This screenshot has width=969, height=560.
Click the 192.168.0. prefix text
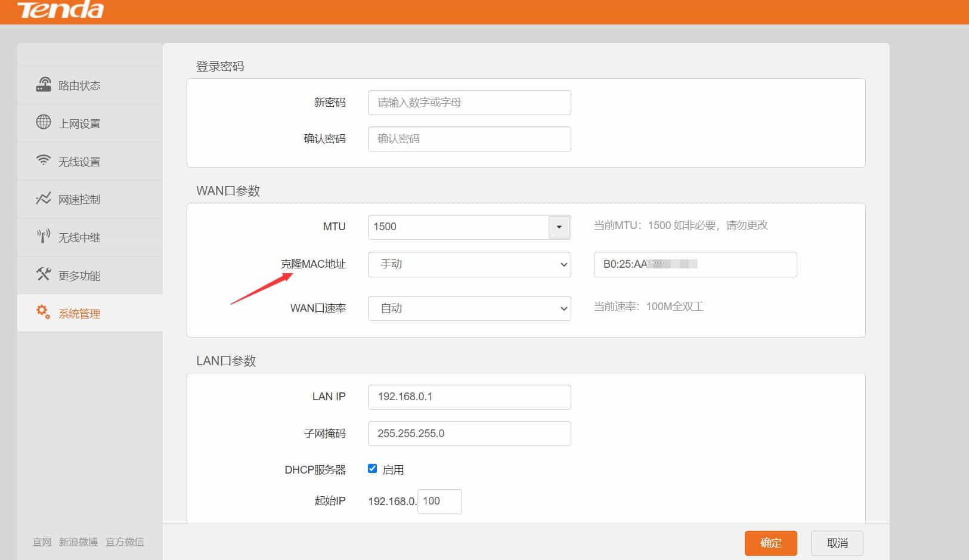(x=392, y=502)
